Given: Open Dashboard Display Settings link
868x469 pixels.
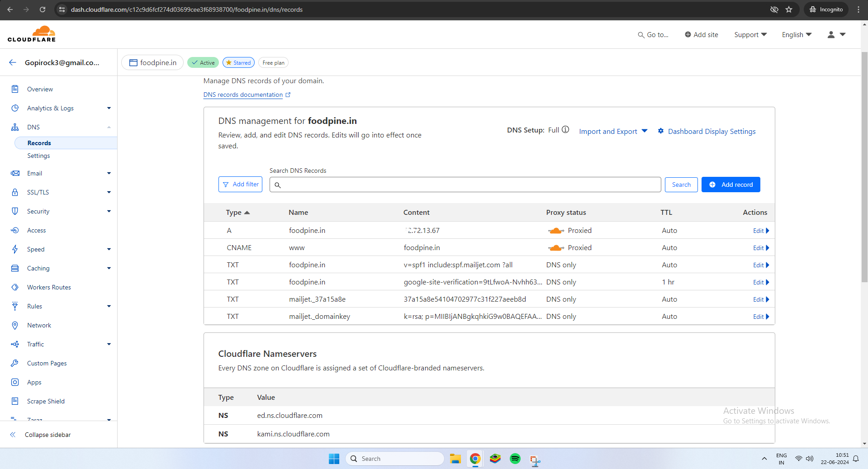Looking at the screenshot, I should pyautogui.click(x=711, y=131).
